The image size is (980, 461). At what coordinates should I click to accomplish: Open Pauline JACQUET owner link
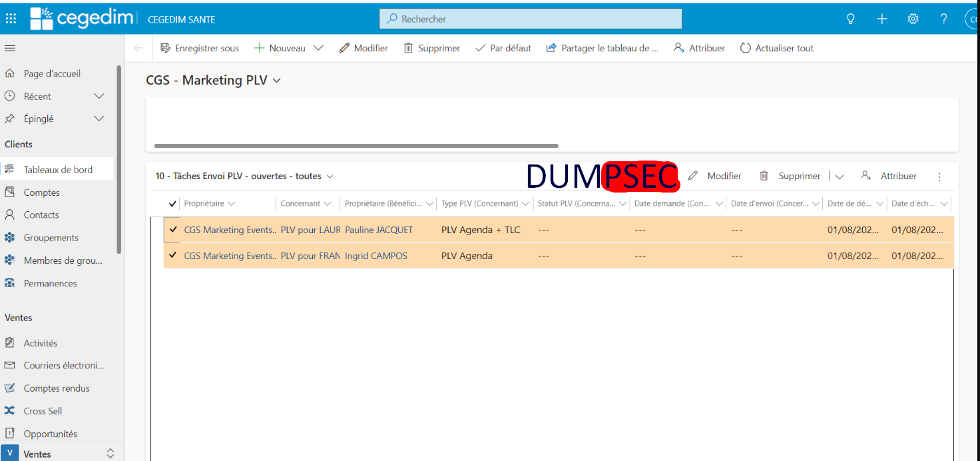click(378, 230)
